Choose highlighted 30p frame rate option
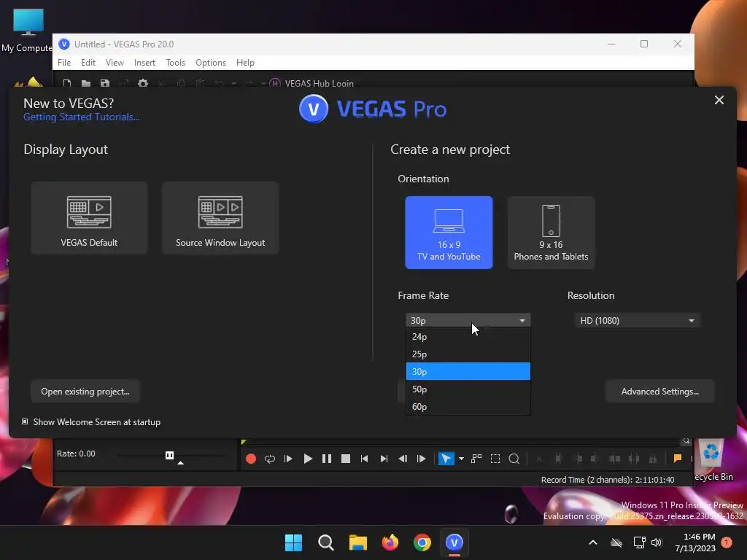The image size is (747, 560). click(x=468, y=371)
